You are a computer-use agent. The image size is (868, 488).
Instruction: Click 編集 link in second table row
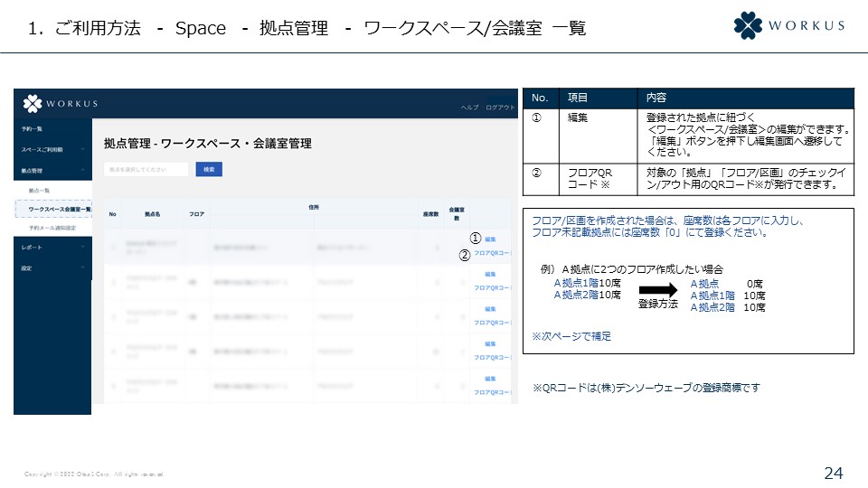[x=490, y=274]
